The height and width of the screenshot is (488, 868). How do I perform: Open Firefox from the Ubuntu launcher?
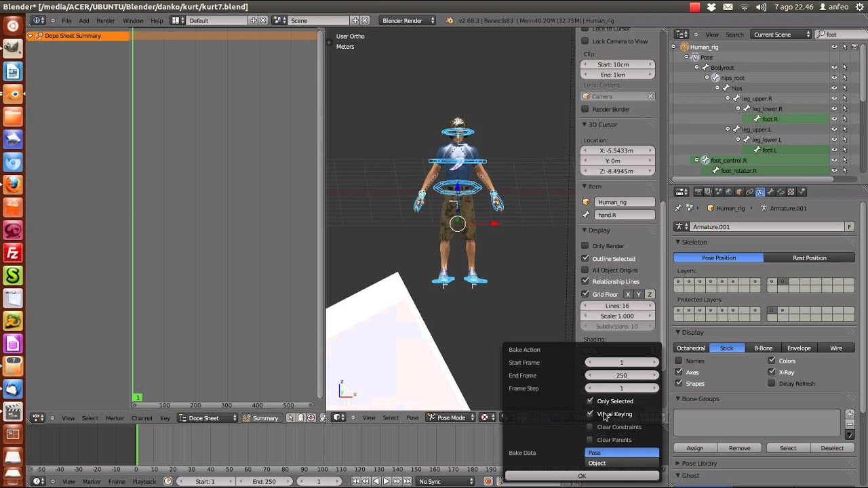[13, 184]
